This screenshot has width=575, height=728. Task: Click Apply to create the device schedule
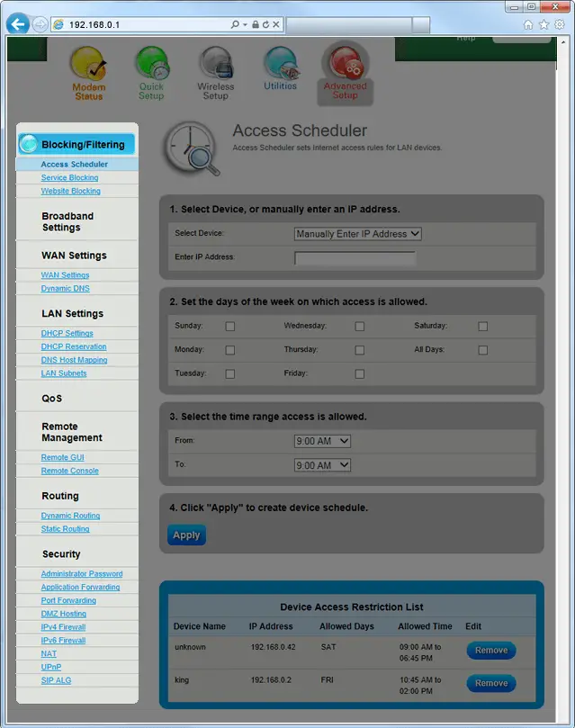pos(186,535)
